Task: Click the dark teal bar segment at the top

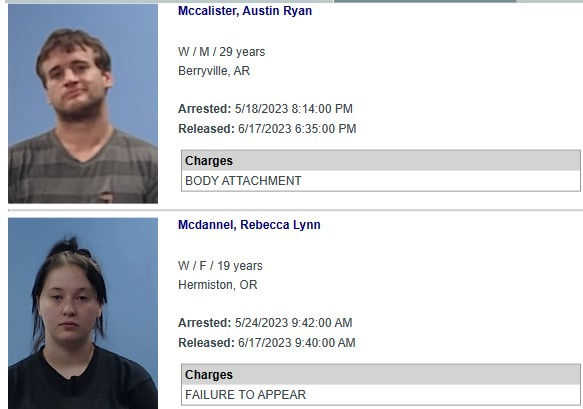Action: 425,1
